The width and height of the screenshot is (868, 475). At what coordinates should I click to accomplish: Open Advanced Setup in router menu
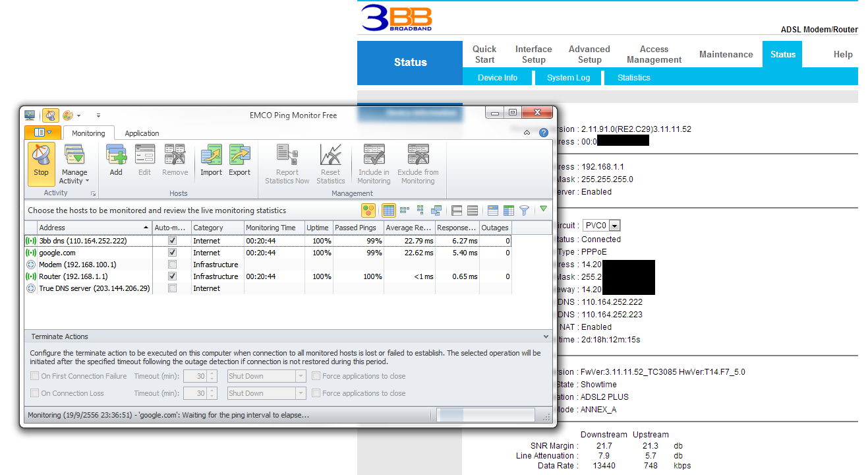[x=590, y=54]
